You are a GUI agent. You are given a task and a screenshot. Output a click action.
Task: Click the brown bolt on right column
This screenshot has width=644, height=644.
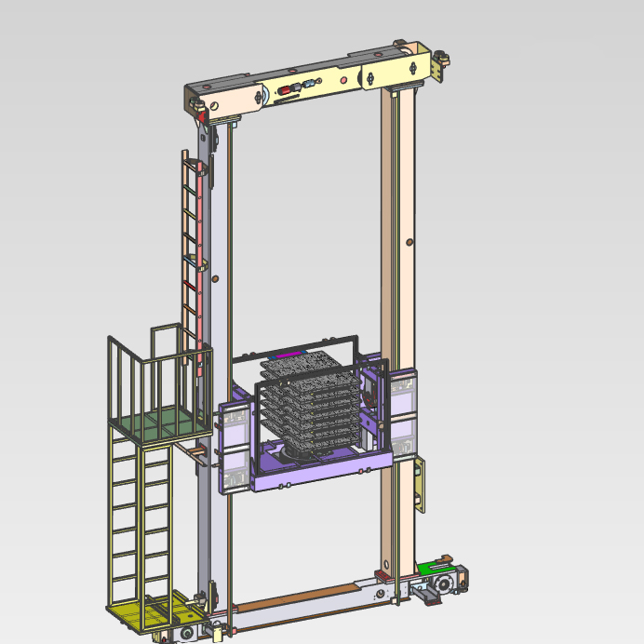(408, 242)
